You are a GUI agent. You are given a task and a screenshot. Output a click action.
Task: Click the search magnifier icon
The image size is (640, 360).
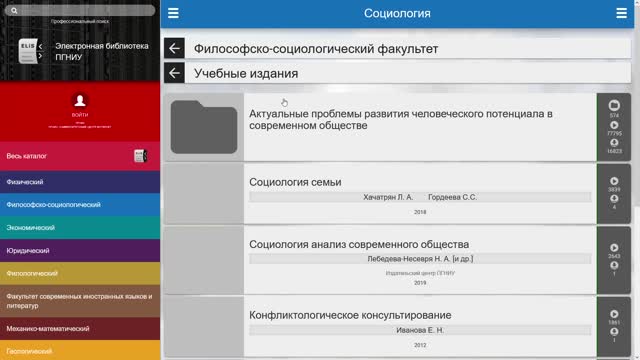pos(14,11)
